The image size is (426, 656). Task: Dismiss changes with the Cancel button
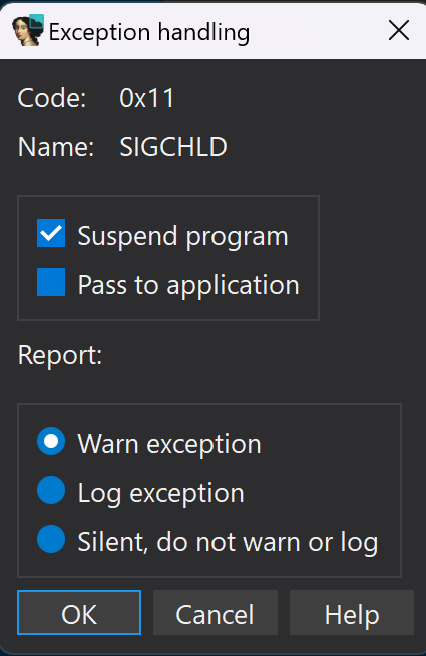point(215,612)
